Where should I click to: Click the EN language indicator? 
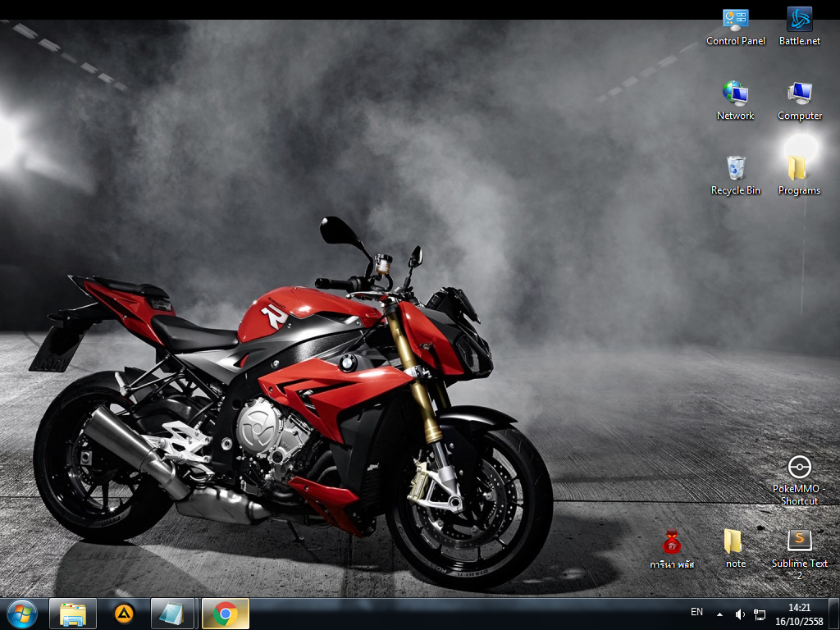click(696, 612)
